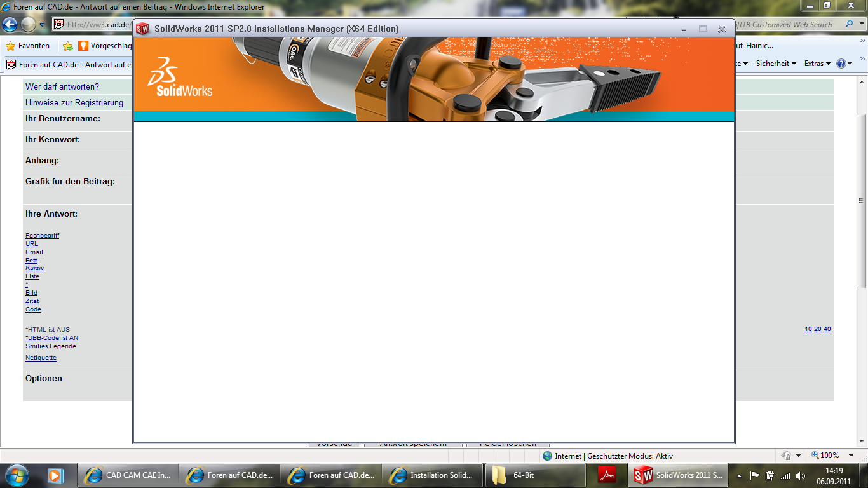Screen dimensions: 868x488
Task: Open the Extras menu in IE command bar
Action: click(x=817, y=64)
